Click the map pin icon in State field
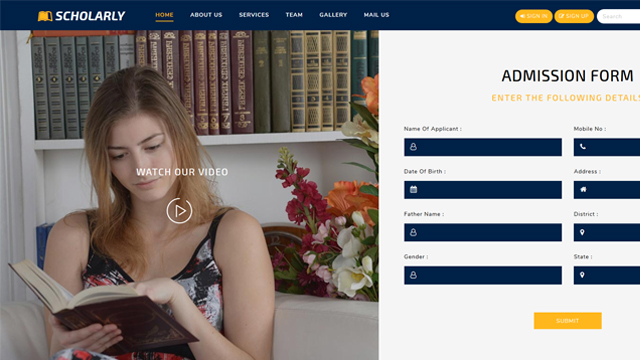 click(582, 275)
